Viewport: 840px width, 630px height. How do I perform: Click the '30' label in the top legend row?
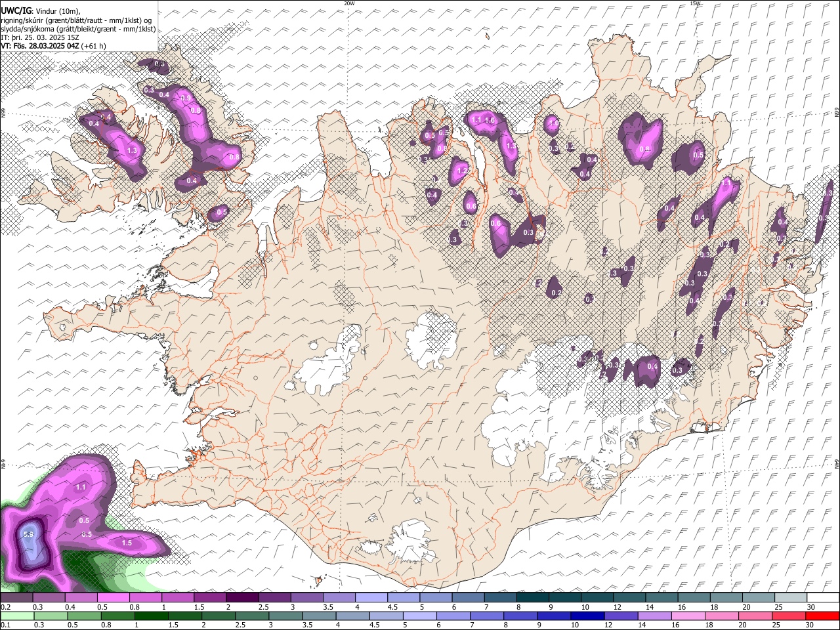(811, 607)
